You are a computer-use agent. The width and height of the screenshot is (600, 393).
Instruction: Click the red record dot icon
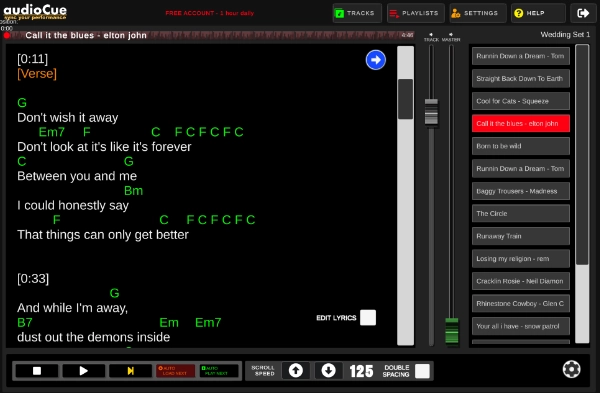click(x=7, y=36)
